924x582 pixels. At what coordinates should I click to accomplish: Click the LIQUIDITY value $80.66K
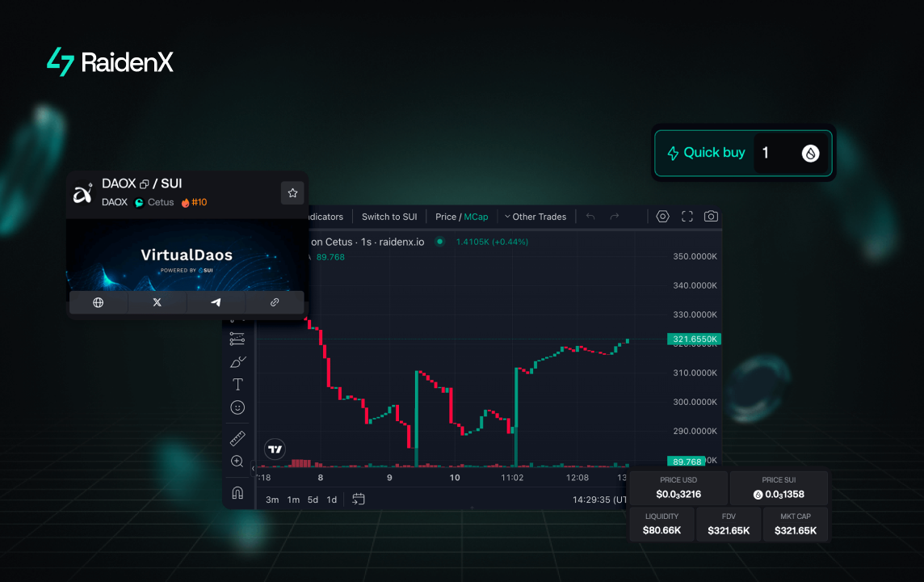point(661,530)
